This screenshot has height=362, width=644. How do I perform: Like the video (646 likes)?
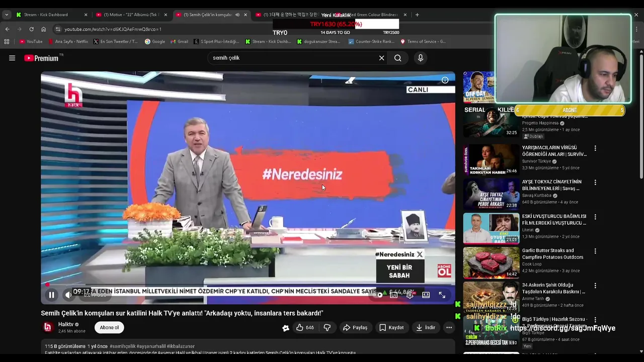pos(304,327)
